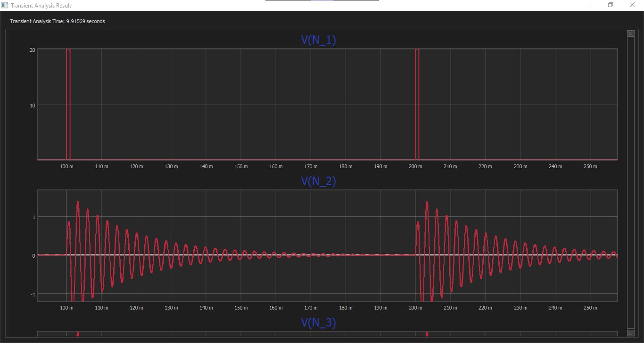Select the V(N_2) plot title
The image size is (644, 343).
tap(319, 181)
